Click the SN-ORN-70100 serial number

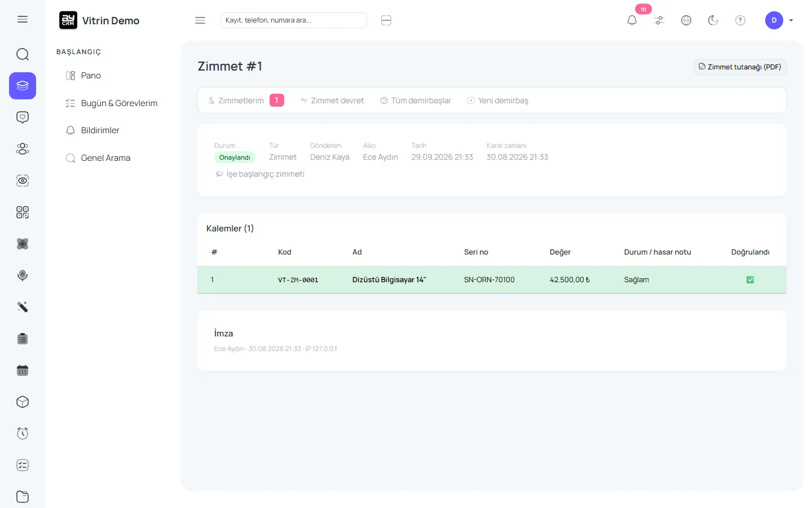[x=489, y=279]
